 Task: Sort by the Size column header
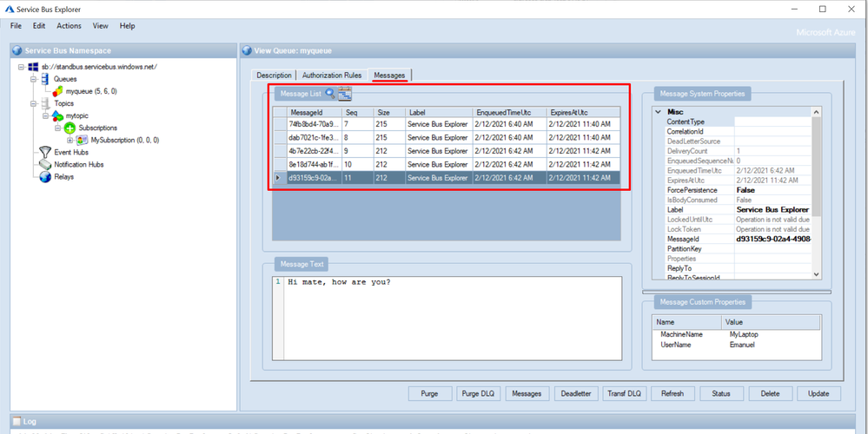pyautogui.click(x=389, y=112)
